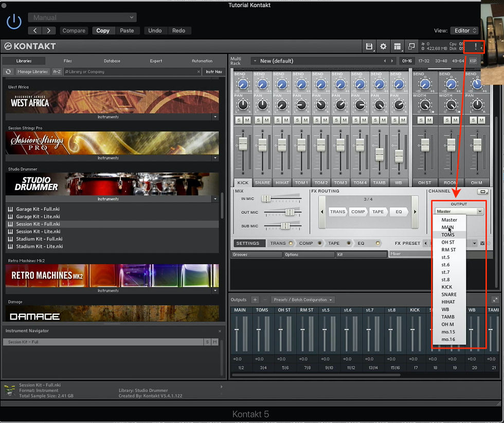Viewport: 504px width, 423px height.
Task: Click previous multi rack arrow
Action: point(385,61)
